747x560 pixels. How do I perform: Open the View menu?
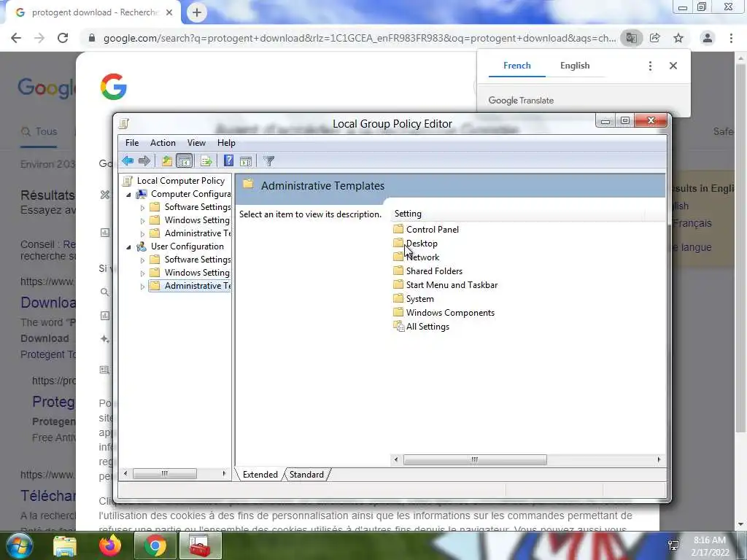pos(196,143)
